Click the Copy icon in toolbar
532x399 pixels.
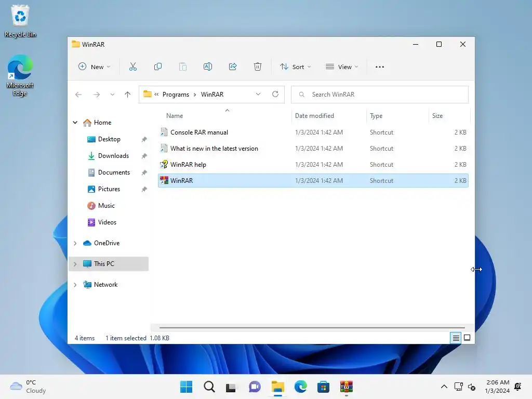coord(158,67)
